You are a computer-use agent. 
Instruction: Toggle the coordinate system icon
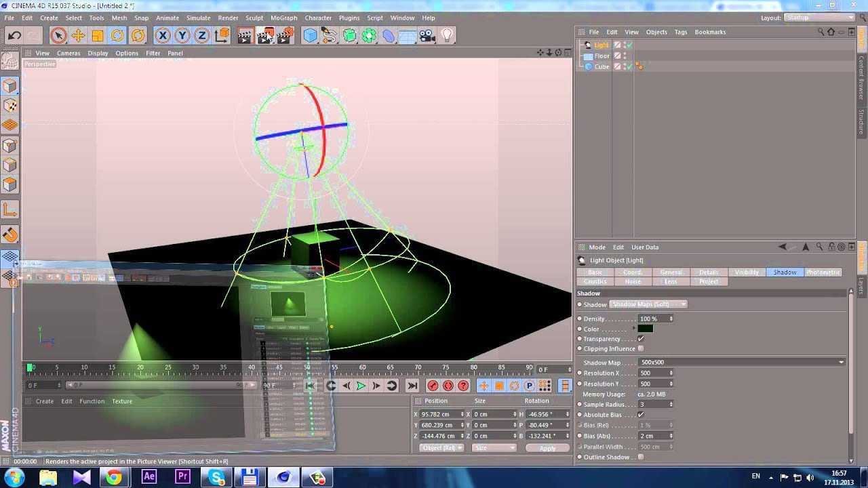pyautogui.click(x=222, y=35)
